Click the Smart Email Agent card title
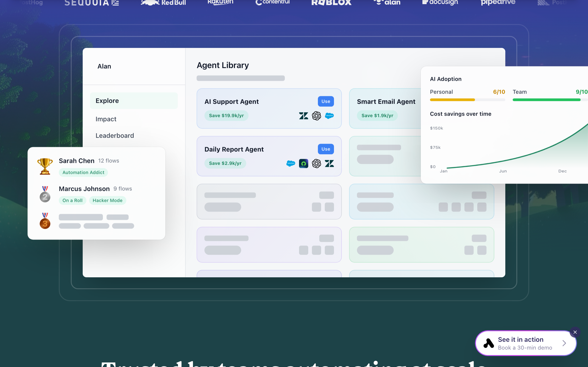 (x=386, y=101)
